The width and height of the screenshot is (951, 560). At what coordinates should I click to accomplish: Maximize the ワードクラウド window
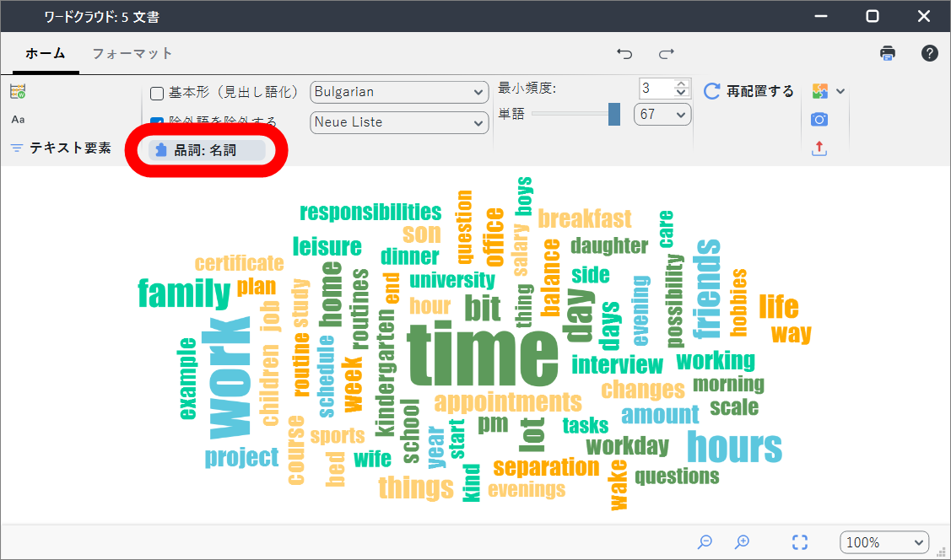coord(873,16)
